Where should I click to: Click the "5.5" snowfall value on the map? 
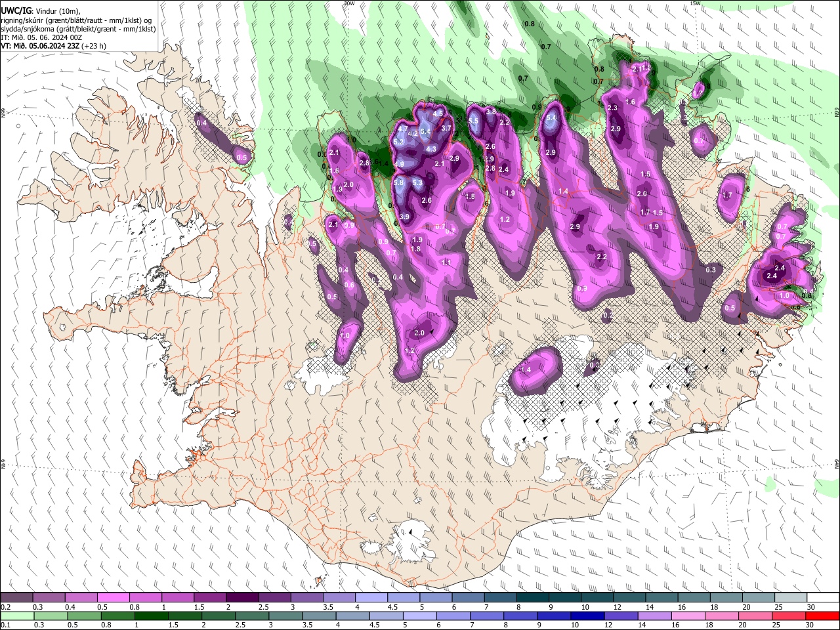tap(474, 121)
